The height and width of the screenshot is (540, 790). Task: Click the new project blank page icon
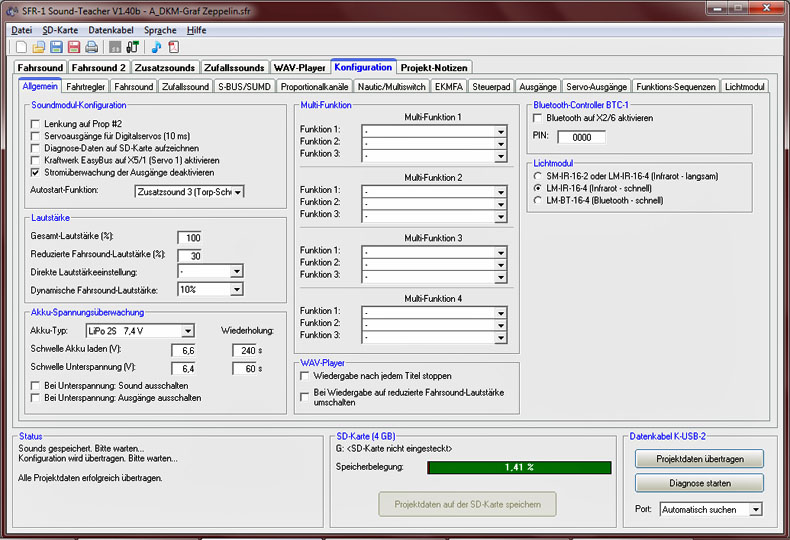tap(22, 47)
